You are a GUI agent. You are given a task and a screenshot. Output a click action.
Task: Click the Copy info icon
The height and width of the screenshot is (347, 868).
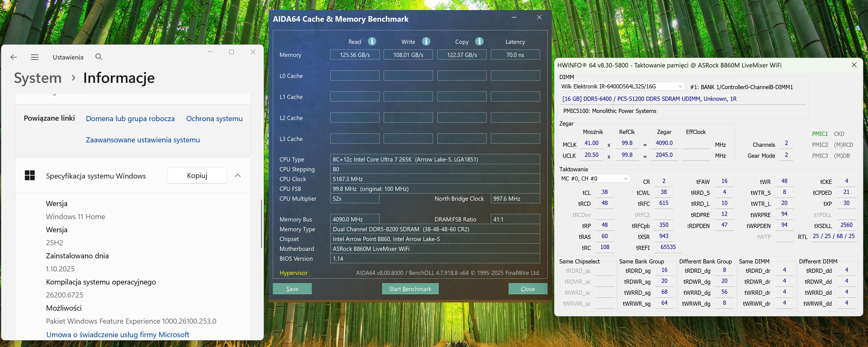click(479, 42)
